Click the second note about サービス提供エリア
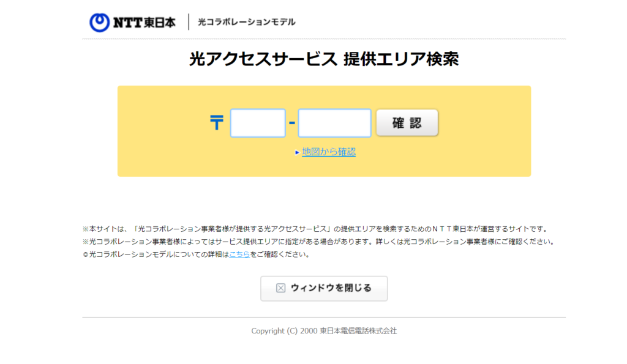The image size is (627, 364). (318, 242)
